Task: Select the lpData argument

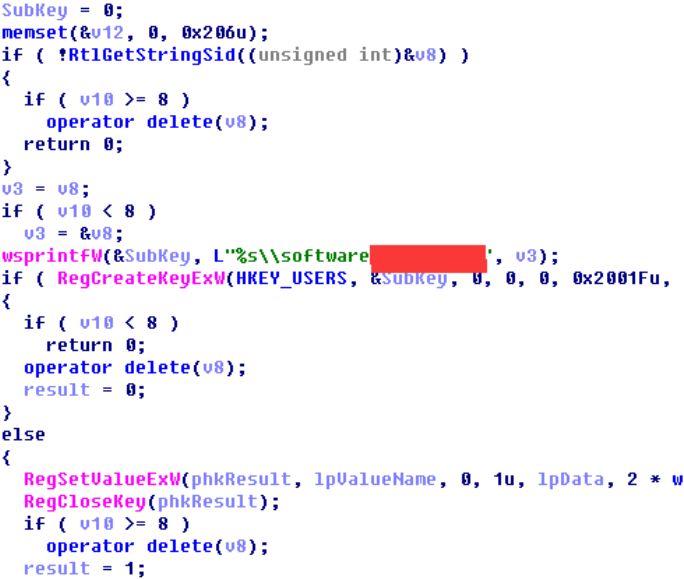Action: pos(571,480)
